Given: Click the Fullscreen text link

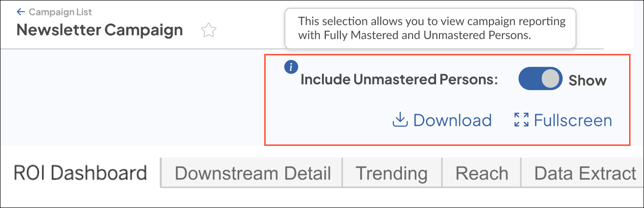Looking at the screenshot, I should click(573, 120).
